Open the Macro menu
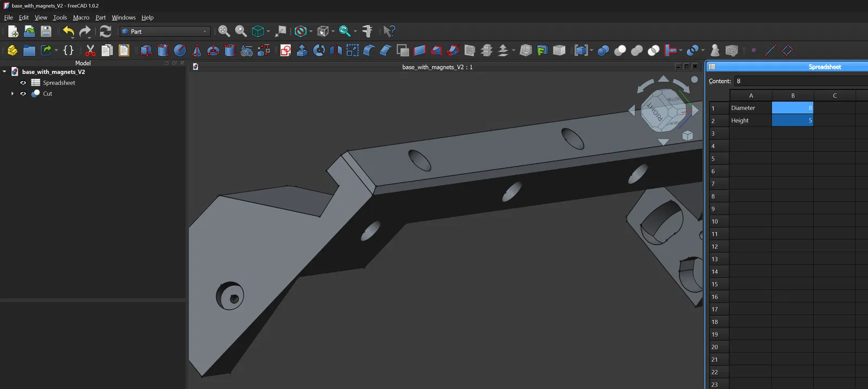Image resolution: width=868 pixels, height=389 pixels. [x=81, y=17]
